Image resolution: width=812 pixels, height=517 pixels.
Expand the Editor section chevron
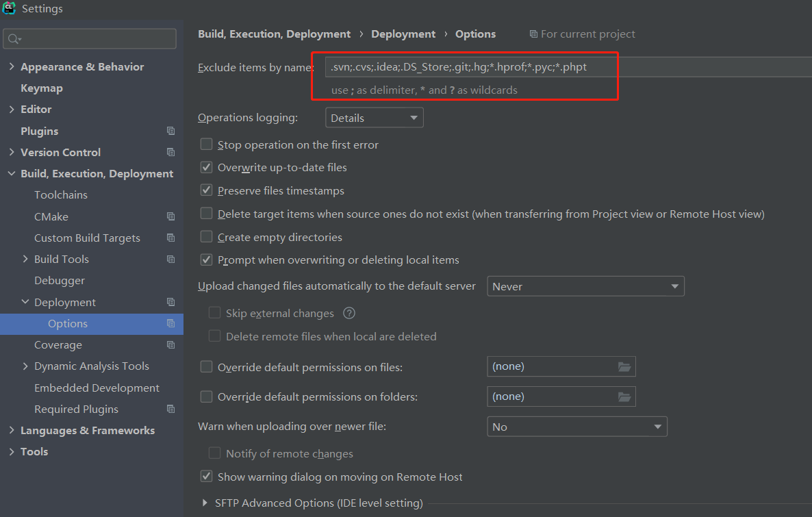point(12,110)
